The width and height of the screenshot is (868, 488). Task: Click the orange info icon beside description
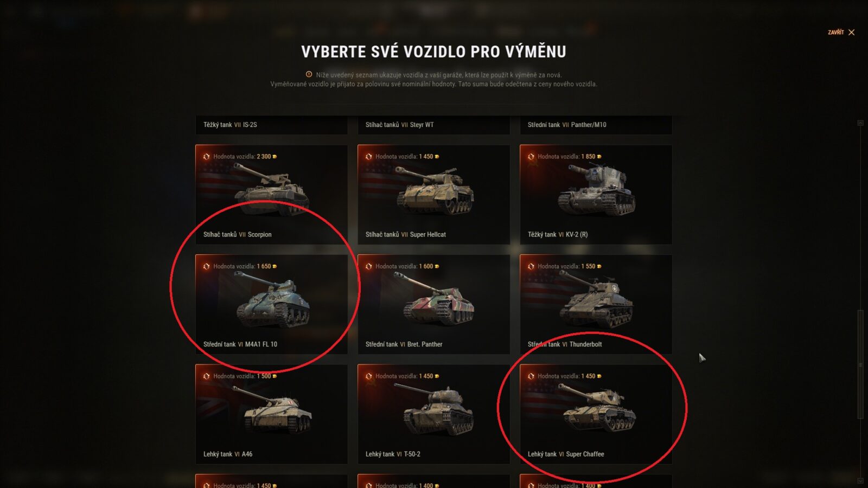(x=309, y=74)
